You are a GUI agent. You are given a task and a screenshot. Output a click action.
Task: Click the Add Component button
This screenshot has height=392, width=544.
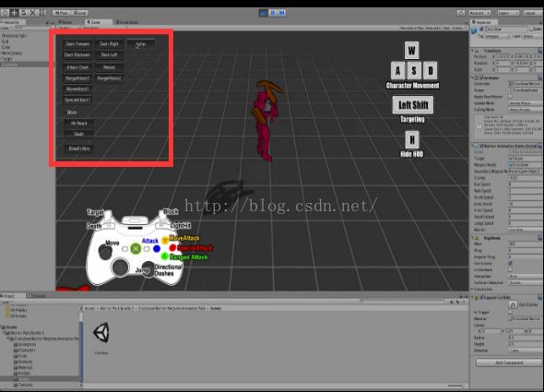coord(509,362)
